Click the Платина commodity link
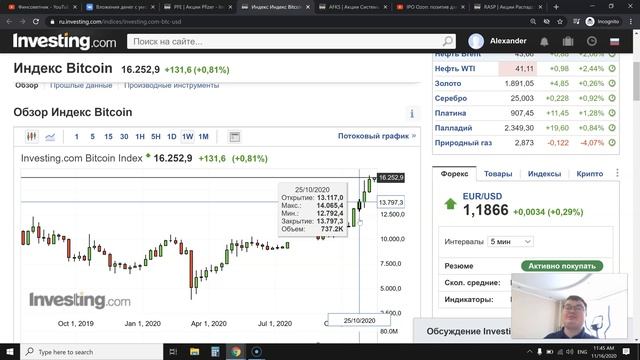Viewport: 640px width, 360px height. coord(450,113)
